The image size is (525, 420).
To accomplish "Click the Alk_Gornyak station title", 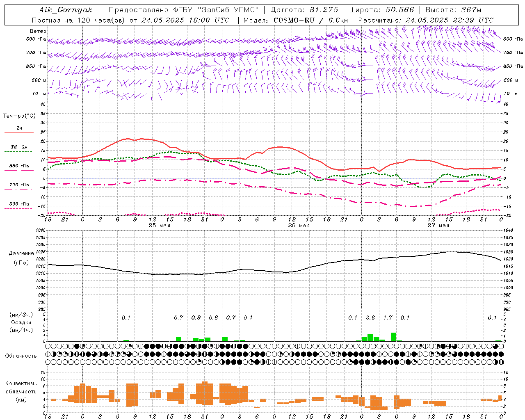I will 66,10.
